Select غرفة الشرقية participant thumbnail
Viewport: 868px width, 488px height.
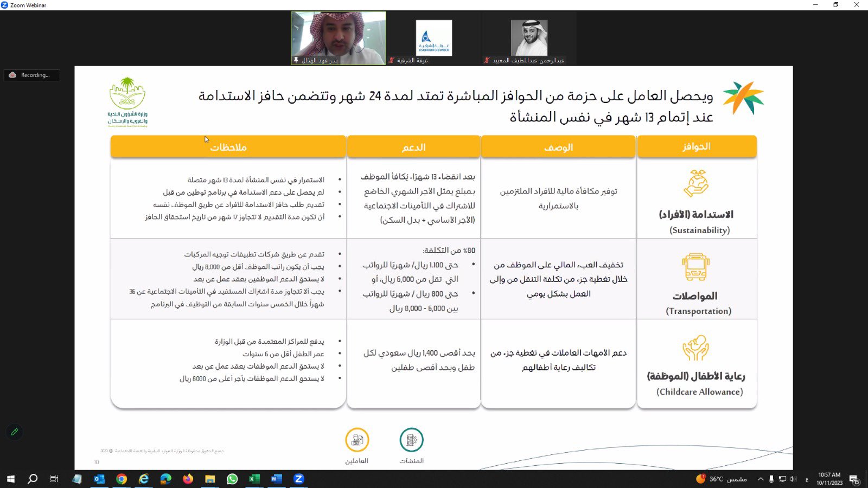pyautogui.click(x=434, y=38)
